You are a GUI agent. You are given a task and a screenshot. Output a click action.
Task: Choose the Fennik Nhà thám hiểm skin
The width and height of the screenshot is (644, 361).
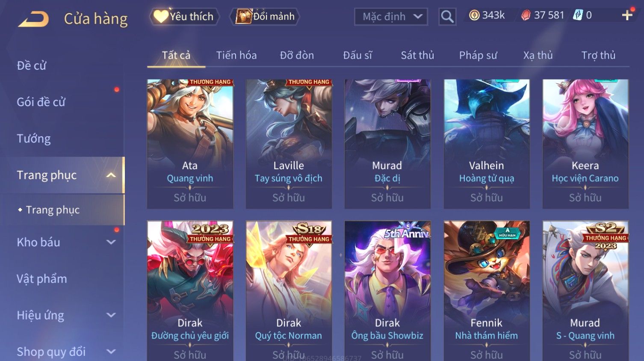click(x=487, y=291)
